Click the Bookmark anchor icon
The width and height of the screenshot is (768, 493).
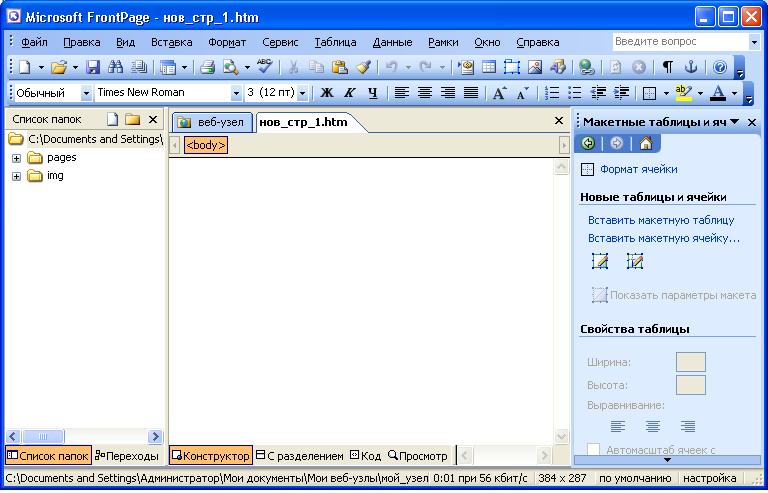(691, 67)
